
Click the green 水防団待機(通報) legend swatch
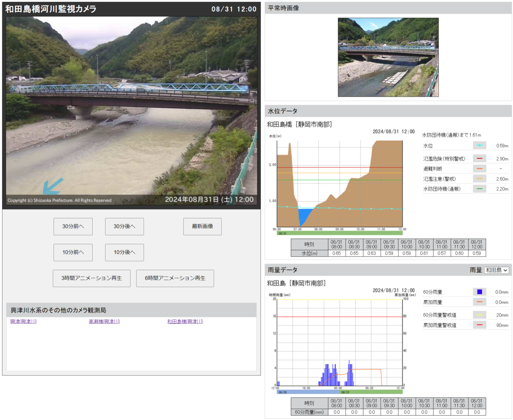point(479,189)
